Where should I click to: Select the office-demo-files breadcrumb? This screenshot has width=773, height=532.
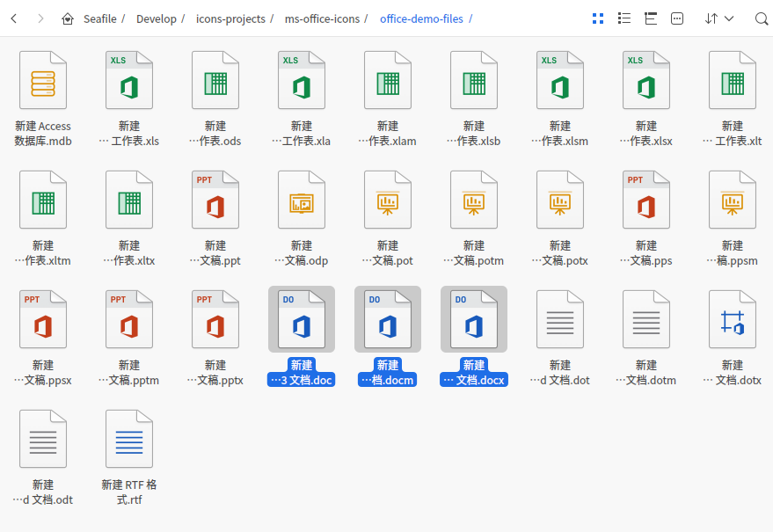point(421,18)
